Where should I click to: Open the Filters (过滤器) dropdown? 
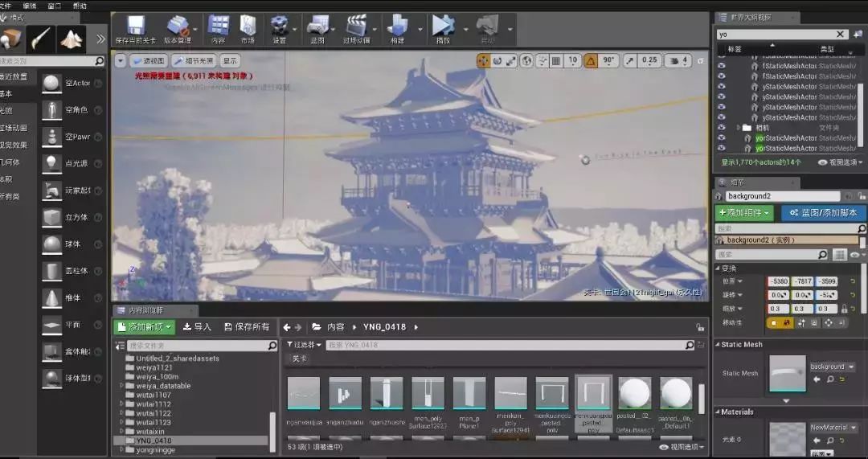click(x=303, y=345)
